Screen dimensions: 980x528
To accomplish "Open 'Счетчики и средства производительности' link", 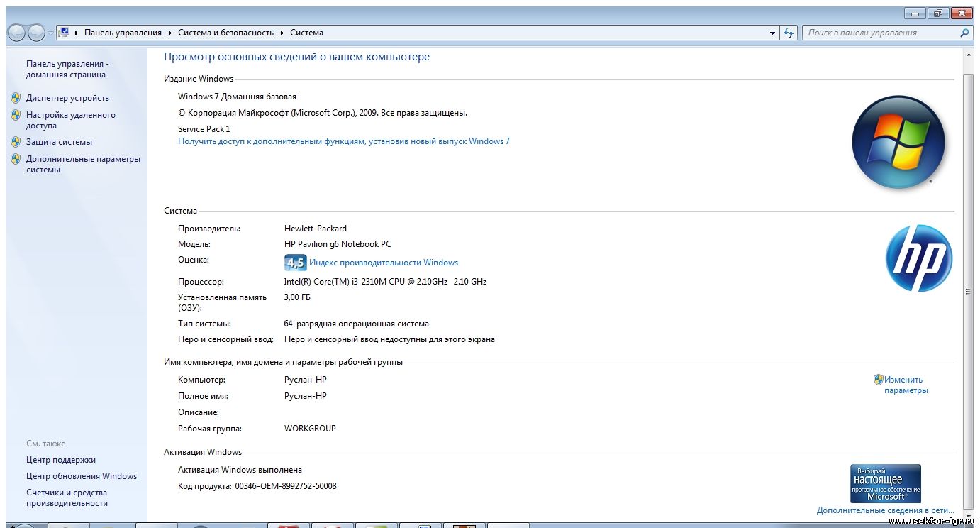I will [67, 497].
